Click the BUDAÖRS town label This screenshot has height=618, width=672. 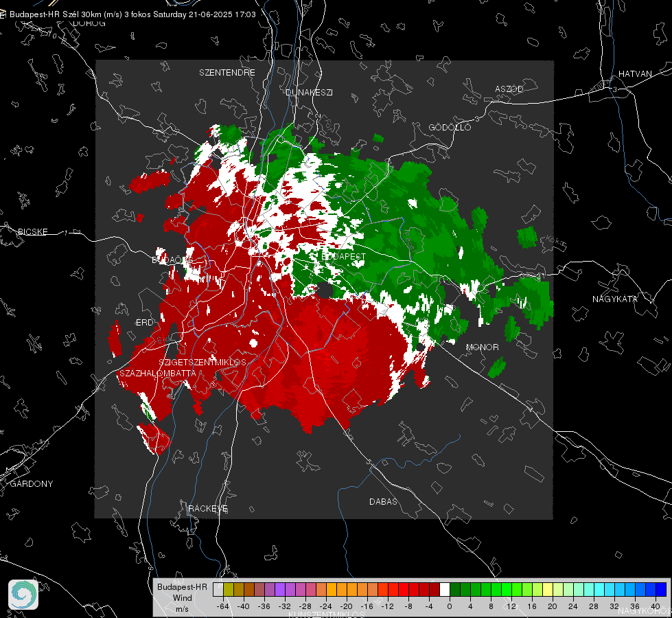point(173,260)
